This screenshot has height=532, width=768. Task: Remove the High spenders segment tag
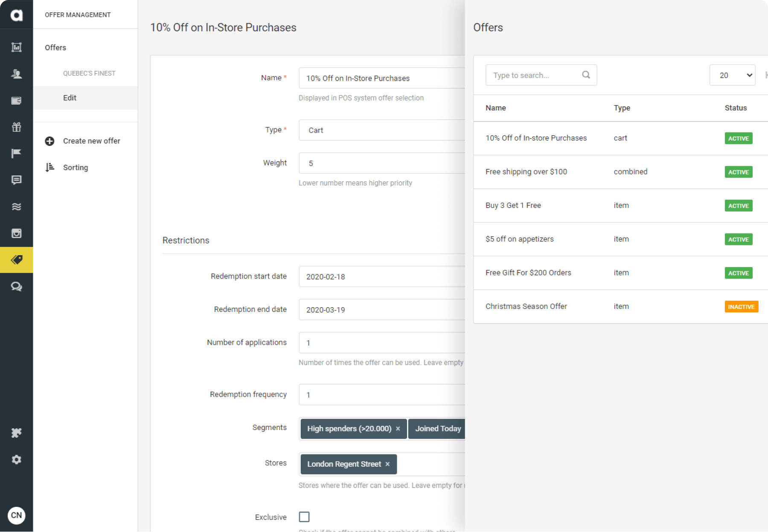click(398, 429)
